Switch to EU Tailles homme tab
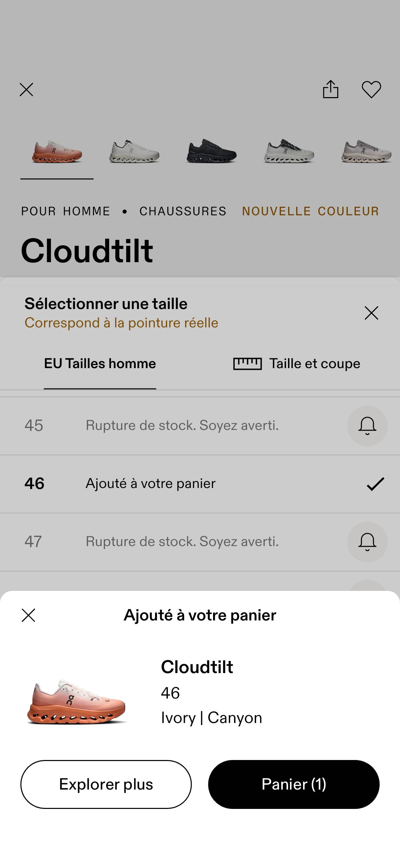 click(x=100, y=364)
